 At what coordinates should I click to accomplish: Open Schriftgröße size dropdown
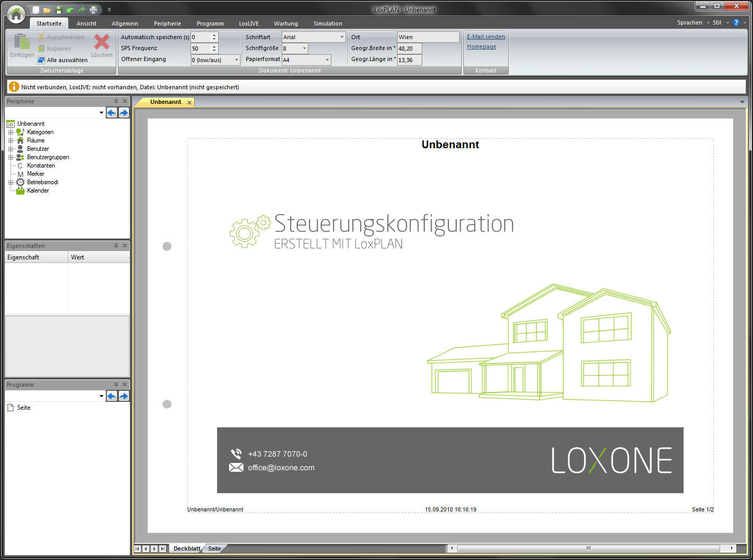pyautogui.click(x=304, y=49)
